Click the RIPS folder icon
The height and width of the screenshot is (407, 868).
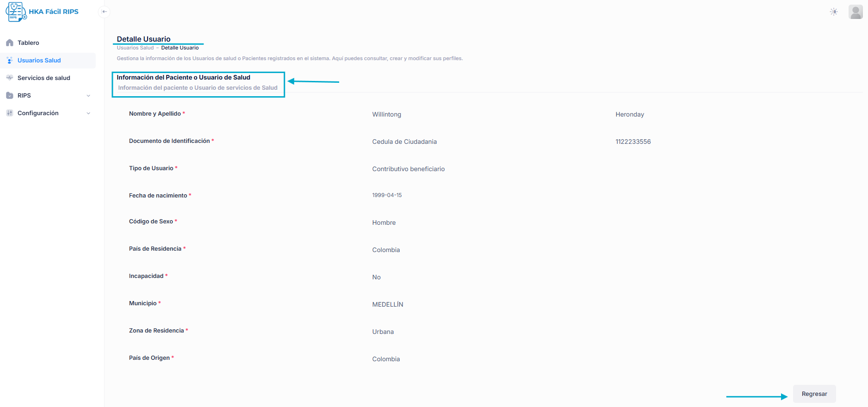(10, 96)
